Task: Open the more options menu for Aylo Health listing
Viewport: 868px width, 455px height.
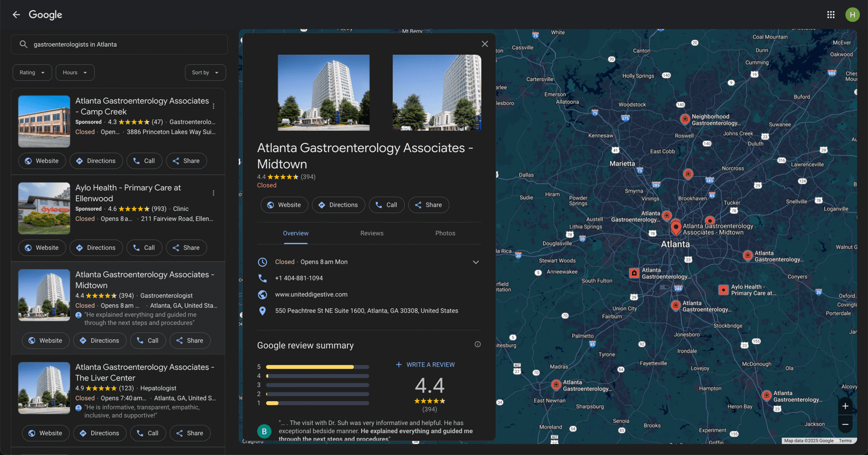Action: tap(214, 193)
